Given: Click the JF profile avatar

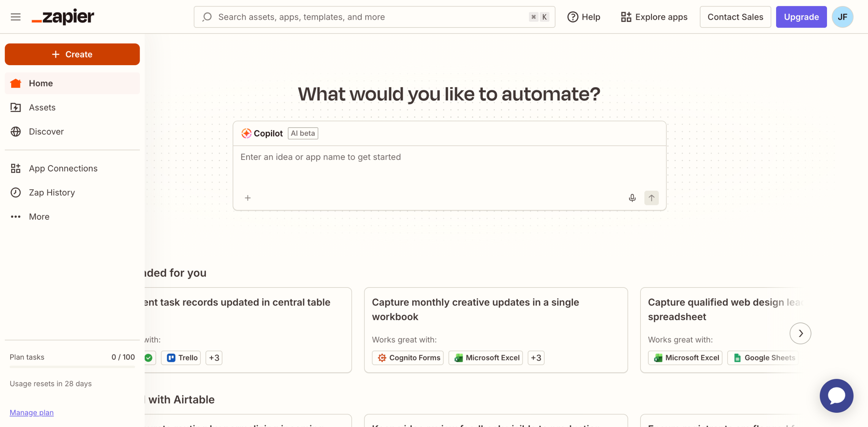Looking at the screenshot, I should [x=842, y=17].
